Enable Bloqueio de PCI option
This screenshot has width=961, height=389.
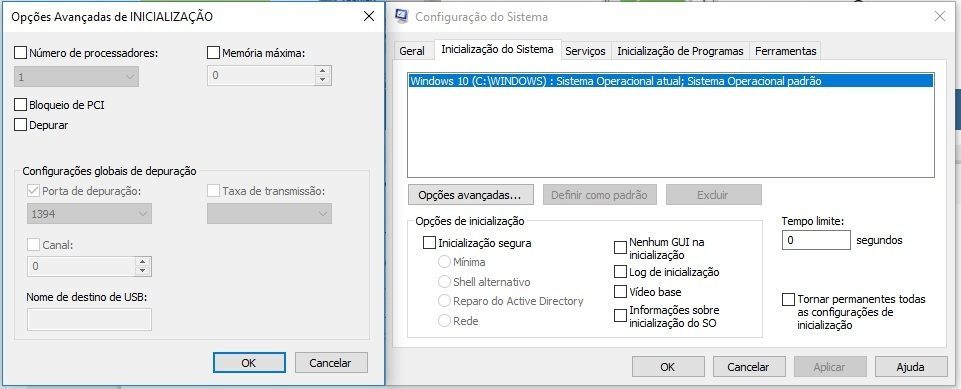tap(20, 105)
